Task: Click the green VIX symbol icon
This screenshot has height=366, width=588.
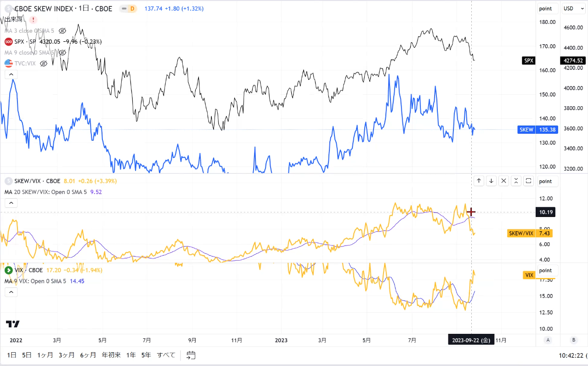Action: pyautogui.click(x=8, y=270)
